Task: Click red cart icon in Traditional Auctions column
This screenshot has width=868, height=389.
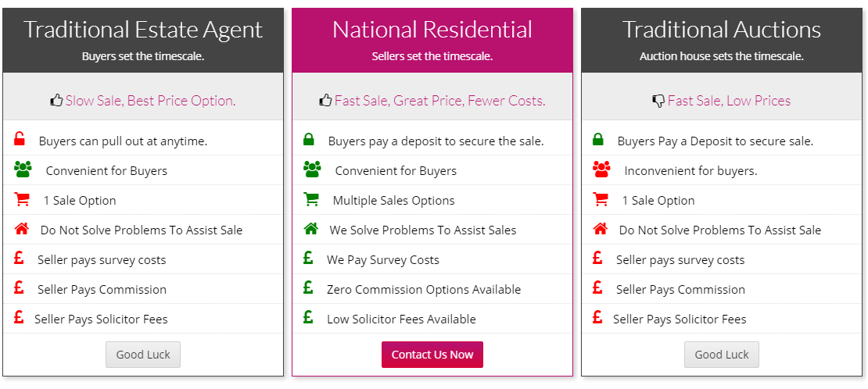Action: pyautogui.click(x=600, y=199)
